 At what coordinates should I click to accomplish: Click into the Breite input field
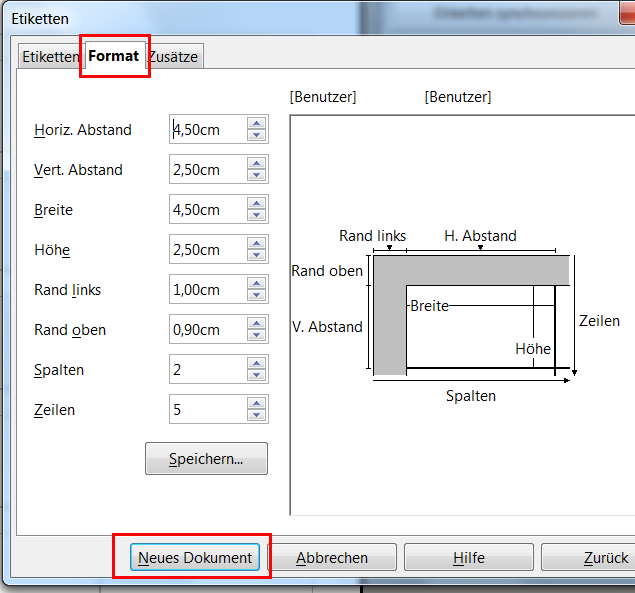tap(207, 210)
